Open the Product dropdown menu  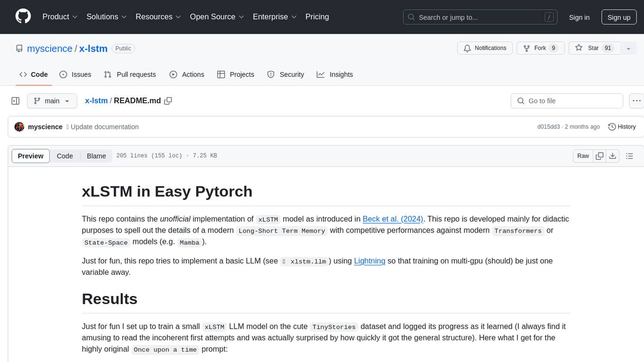(x=60, y=17)
